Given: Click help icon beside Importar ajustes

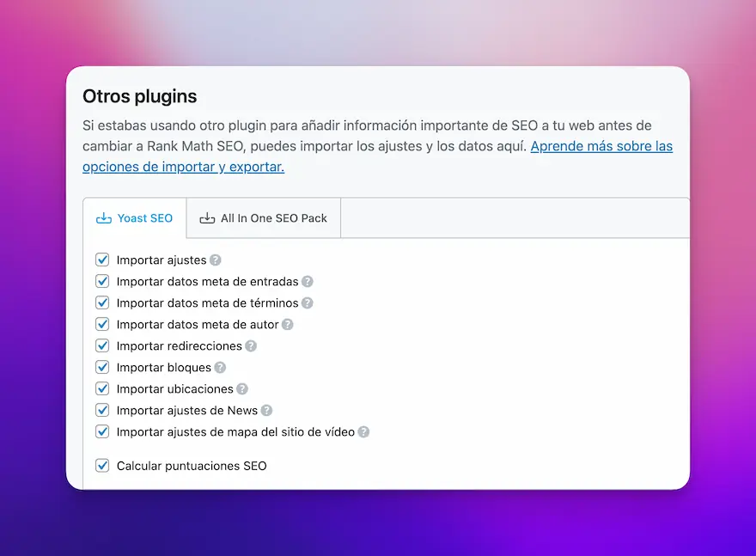Looking at the screenshot, I should (216, 260).
